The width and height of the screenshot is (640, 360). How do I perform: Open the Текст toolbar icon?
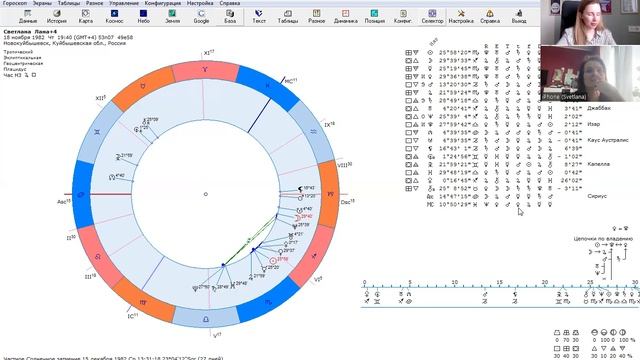click(259, 16)
